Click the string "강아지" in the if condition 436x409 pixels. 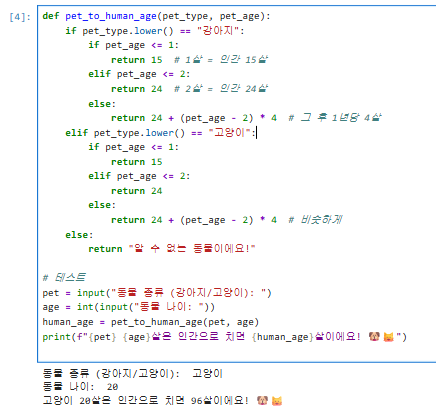[218, 31]
